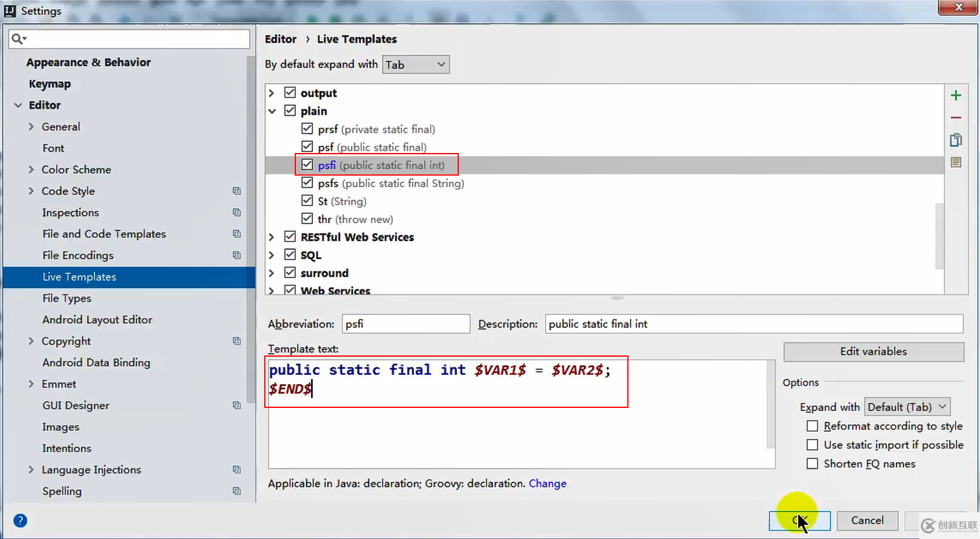This screenshot has height=539, width=980.
Task: Expand the SQL template group
Action: pyautogui.click(x=272, y=255)
